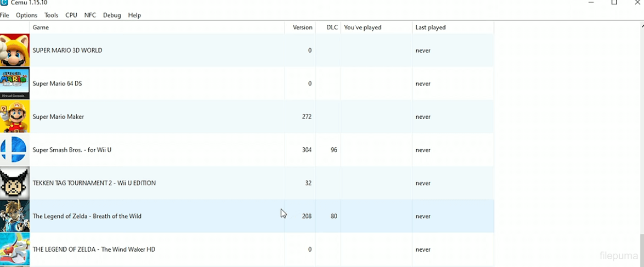
Task: Open the Options menu
Action: click(x=26, y=15)
